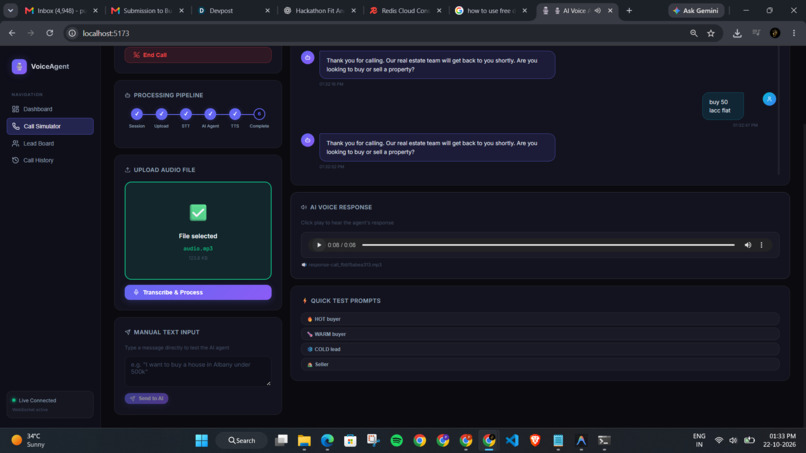
Task: Click the AI Agent pipeline step circle
Action: (x=210, y=114)
